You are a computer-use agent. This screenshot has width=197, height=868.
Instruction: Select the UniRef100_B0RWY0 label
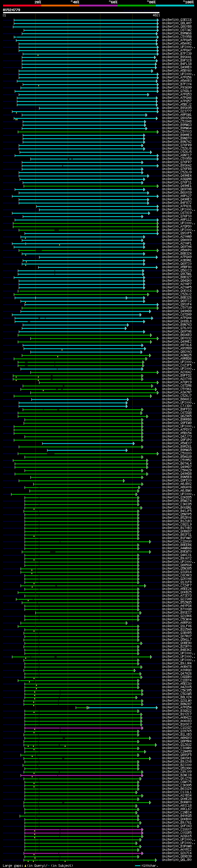[x=177, y=802]
